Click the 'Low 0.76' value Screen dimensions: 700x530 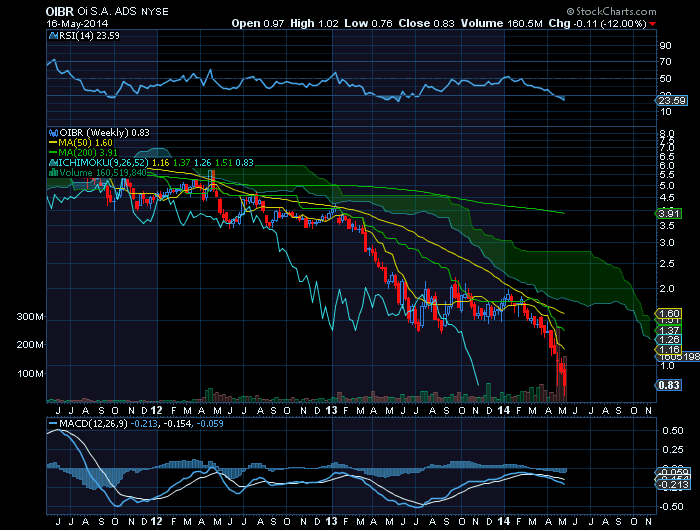coord(368,23)
